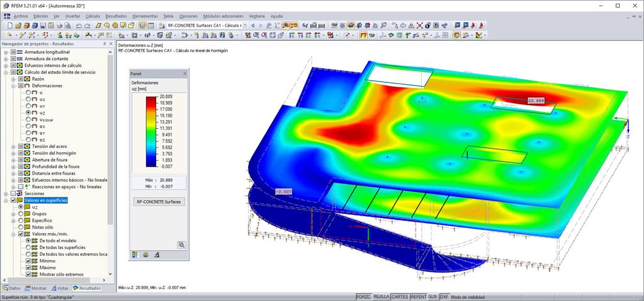Image resolution: width=644 pixels, height=301 pixels.
Task: Click the Print icon in top toolbar
Action: 59,25
